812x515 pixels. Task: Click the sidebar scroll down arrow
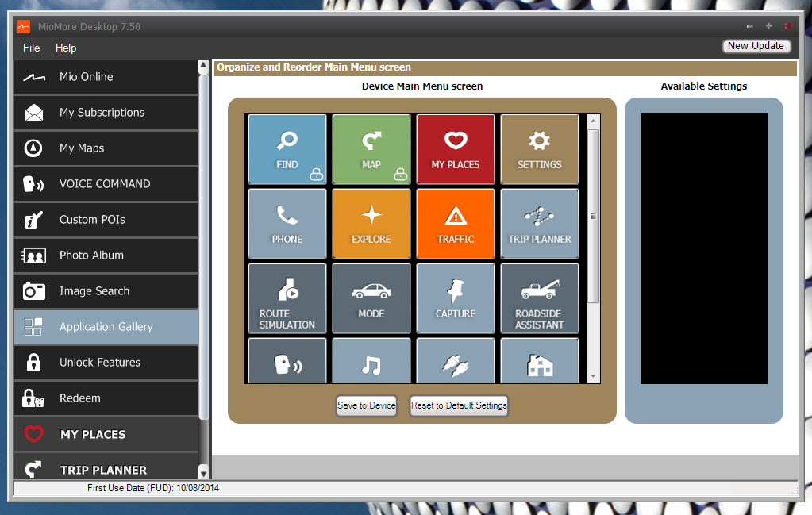203,473
